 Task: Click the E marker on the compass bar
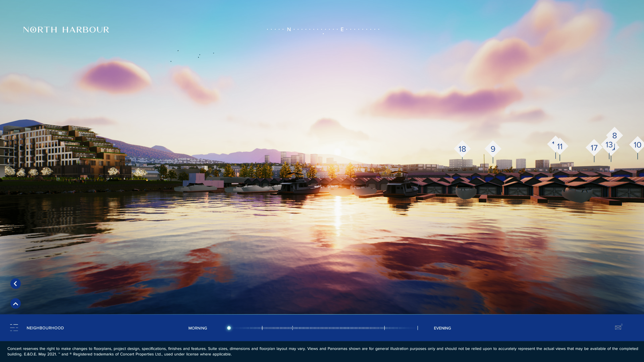click(x=342, y=29)
